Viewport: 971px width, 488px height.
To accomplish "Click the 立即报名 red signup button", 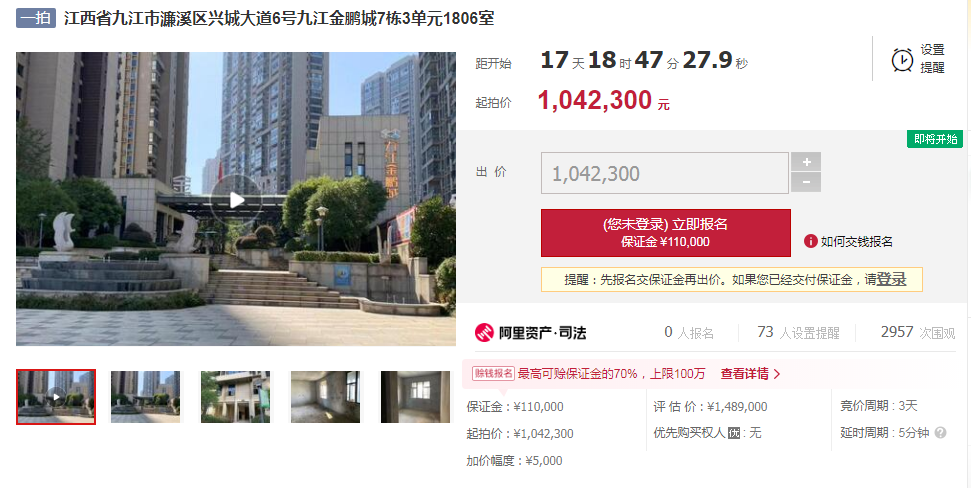I will [666, 233].
